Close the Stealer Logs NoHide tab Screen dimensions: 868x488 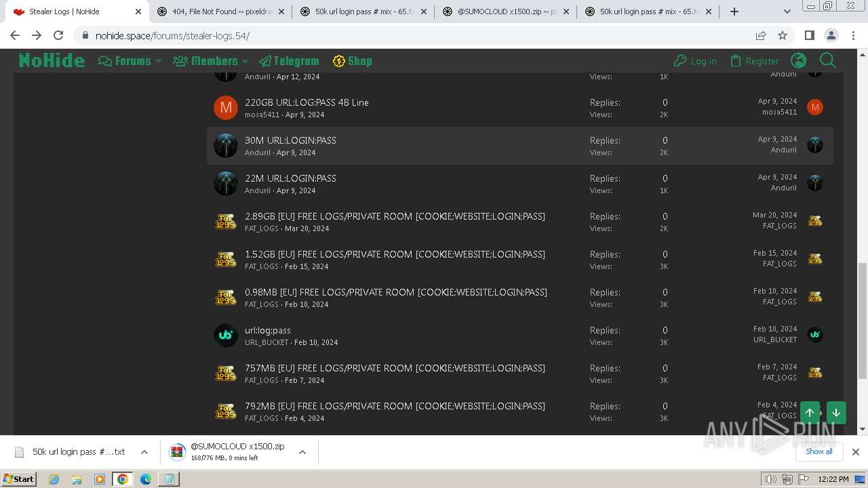tap(138, 12)
